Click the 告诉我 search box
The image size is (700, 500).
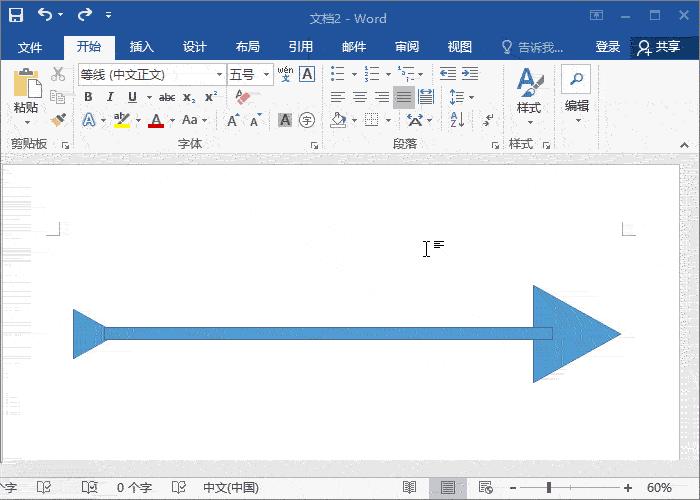click(532, 47)
